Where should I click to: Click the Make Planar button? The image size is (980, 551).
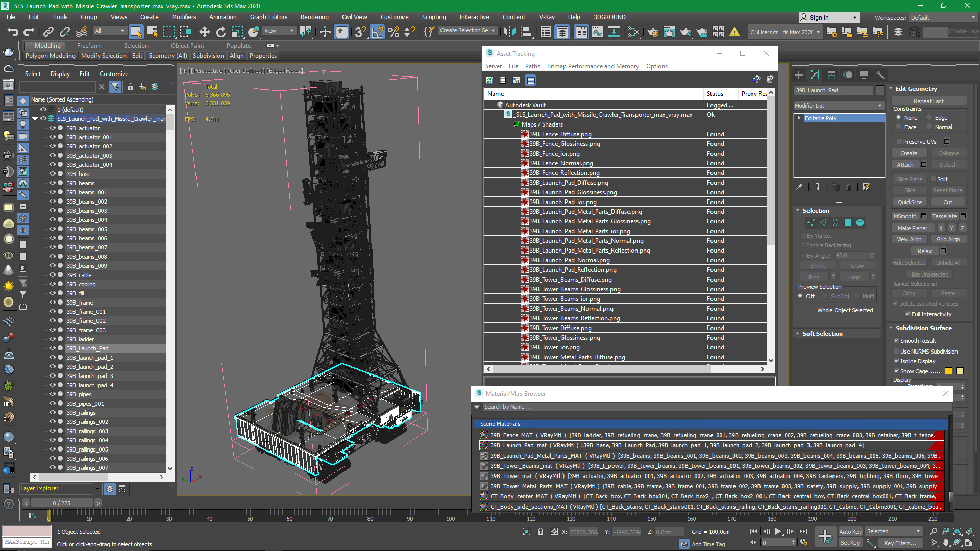pos(913,228)
